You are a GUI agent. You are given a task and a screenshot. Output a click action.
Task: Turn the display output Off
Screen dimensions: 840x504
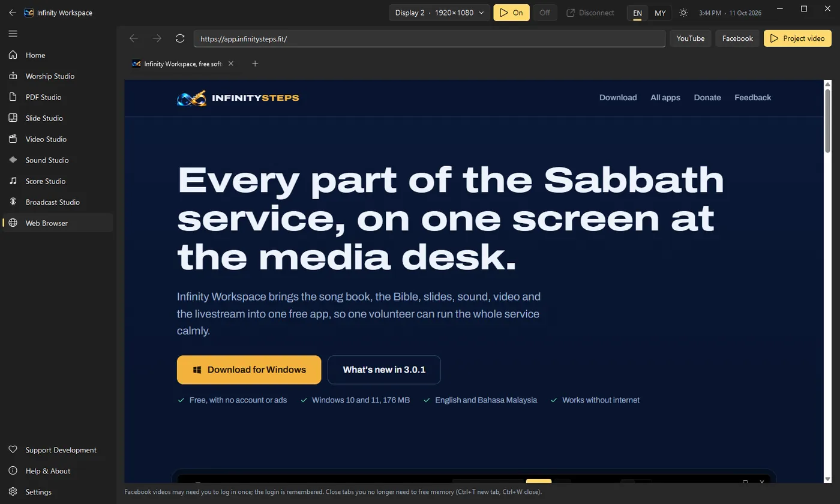tap(545, 13)
